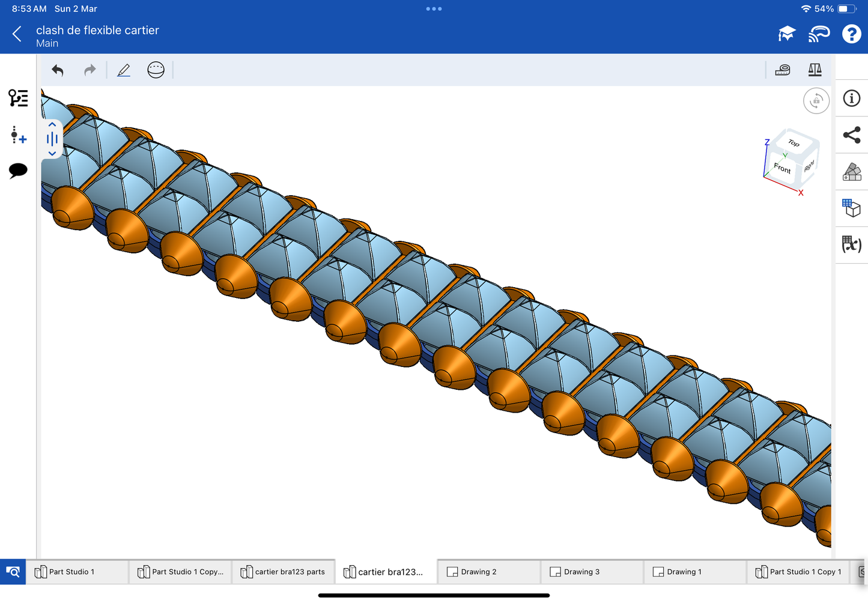Collapse the panel handle's down chevron
This screenshot has width=868, height=603.
(x=52, y=154)
